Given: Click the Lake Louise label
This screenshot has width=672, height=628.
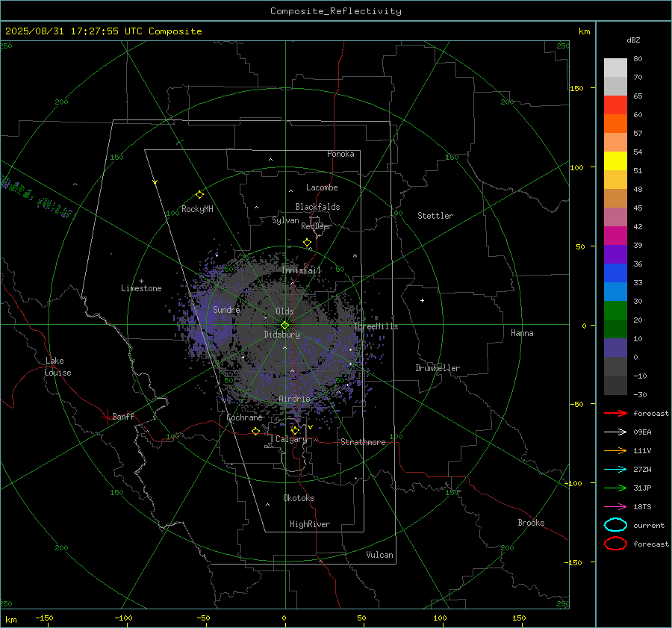Looking at the screenshot, I should (57, 367).
